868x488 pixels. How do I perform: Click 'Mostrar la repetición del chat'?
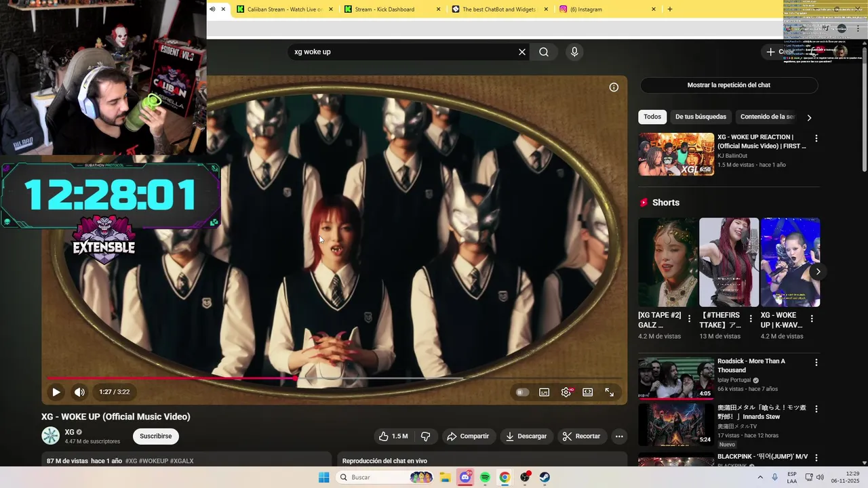(x=729, y=85)
